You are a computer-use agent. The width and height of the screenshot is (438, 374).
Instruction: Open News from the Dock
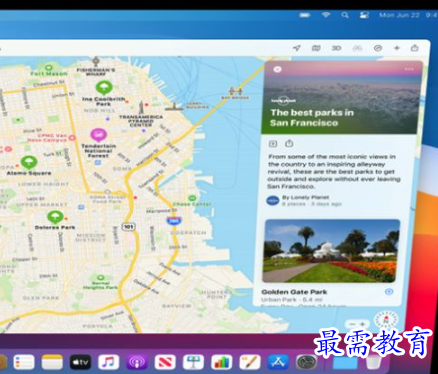click(165, 362)
